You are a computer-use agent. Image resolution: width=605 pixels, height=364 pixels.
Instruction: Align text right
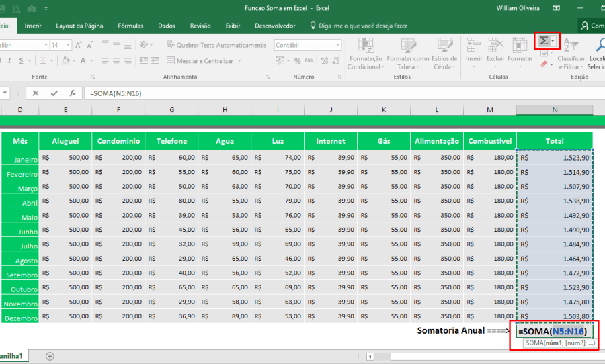128,61
